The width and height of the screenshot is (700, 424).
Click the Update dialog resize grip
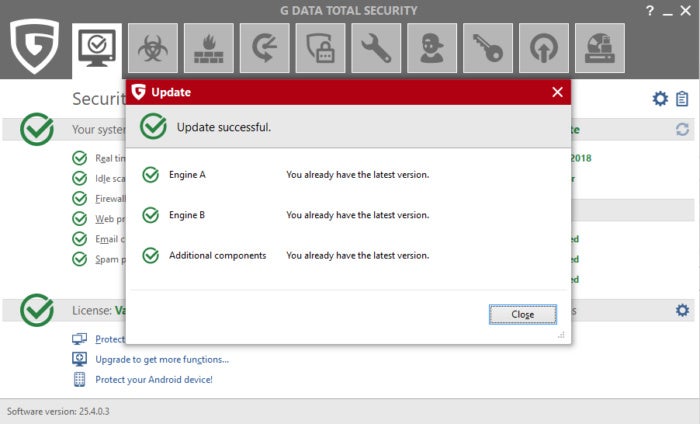click(x=562, y=335)
